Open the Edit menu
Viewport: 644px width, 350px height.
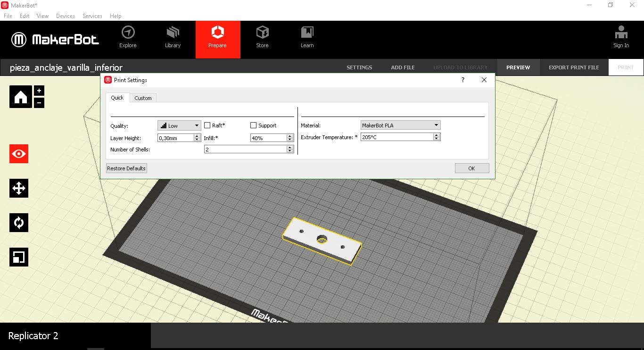pyautogui.click(x=25, y=16)
